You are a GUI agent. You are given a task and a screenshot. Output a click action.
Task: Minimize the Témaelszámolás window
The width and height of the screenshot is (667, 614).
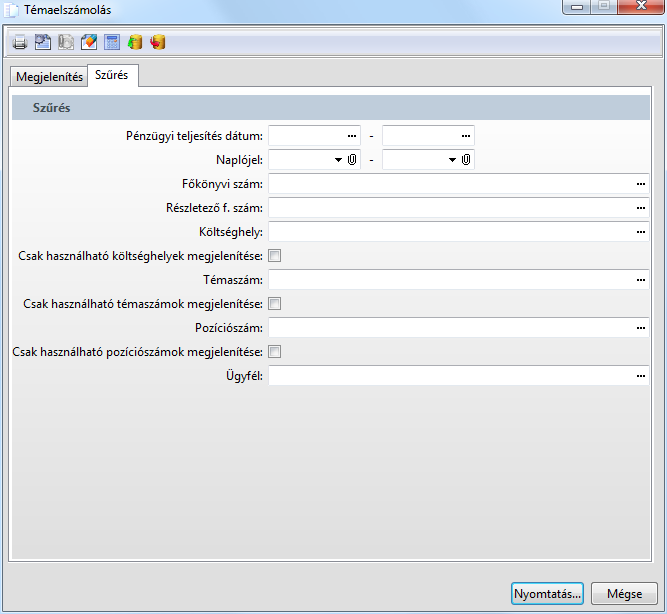click(576, 7)
